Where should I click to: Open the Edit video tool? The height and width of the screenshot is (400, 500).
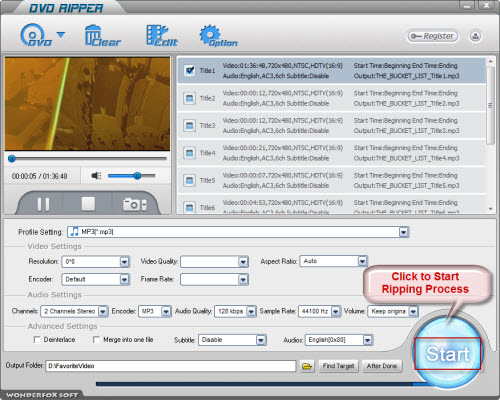point(162,35)
